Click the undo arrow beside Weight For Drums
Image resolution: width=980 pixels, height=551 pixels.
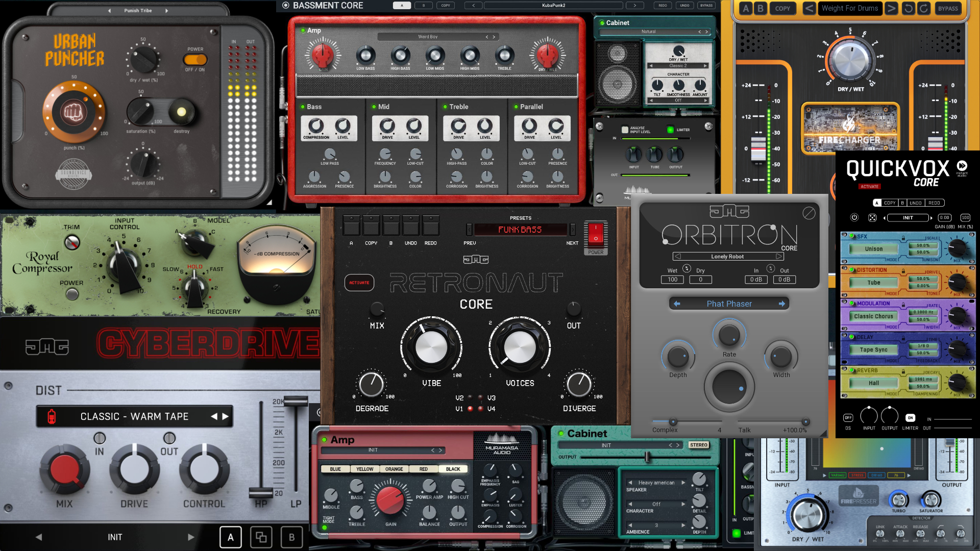[908, 8]
